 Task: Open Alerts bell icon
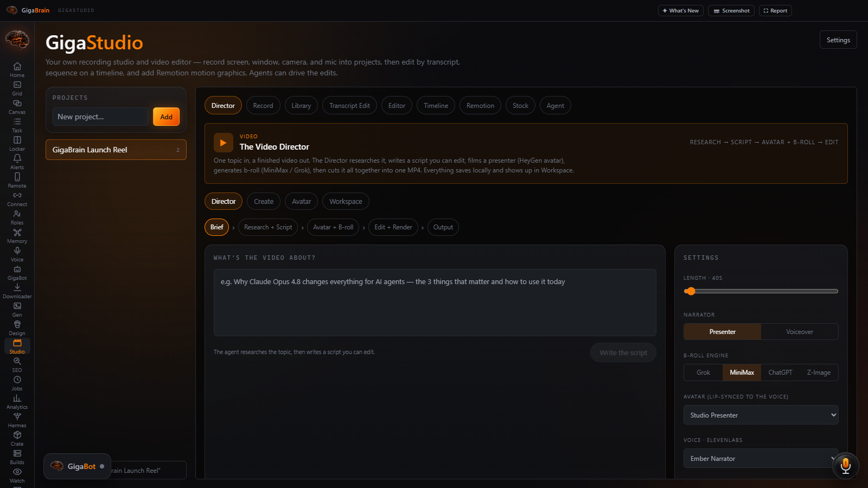[x=17, y=162]
